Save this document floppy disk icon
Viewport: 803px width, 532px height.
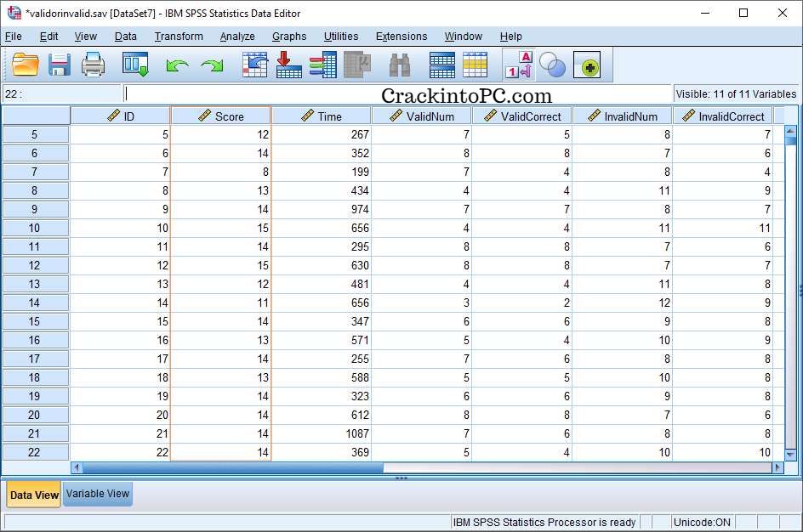[60, 65]
